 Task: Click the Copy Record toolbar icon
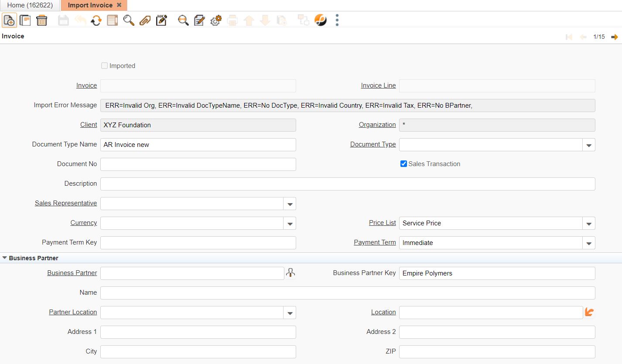pyautogui.click(x=25, y=20)
